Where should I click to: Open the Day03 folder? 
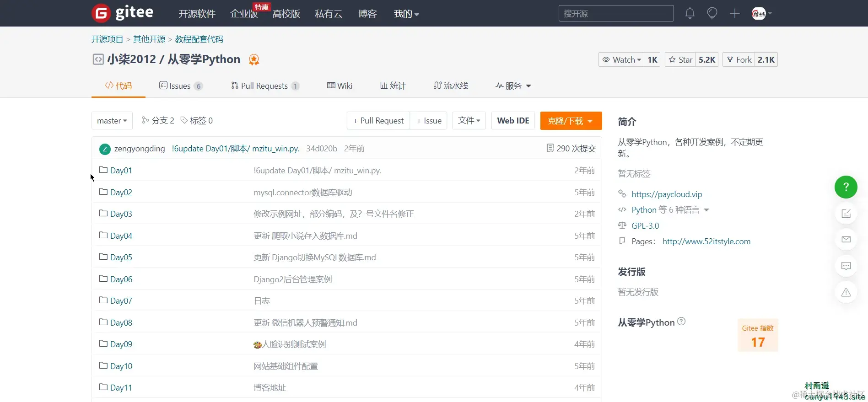pyautogui.click(x=121, y=214)
